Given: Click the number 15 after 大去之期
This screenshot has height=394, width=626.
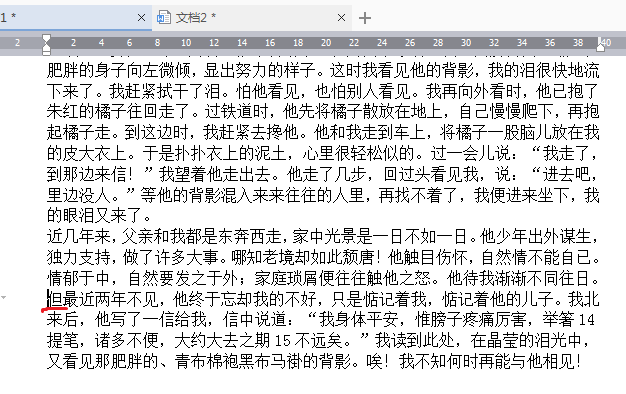Looking at the screenshot, I should (x=283, y=341).
